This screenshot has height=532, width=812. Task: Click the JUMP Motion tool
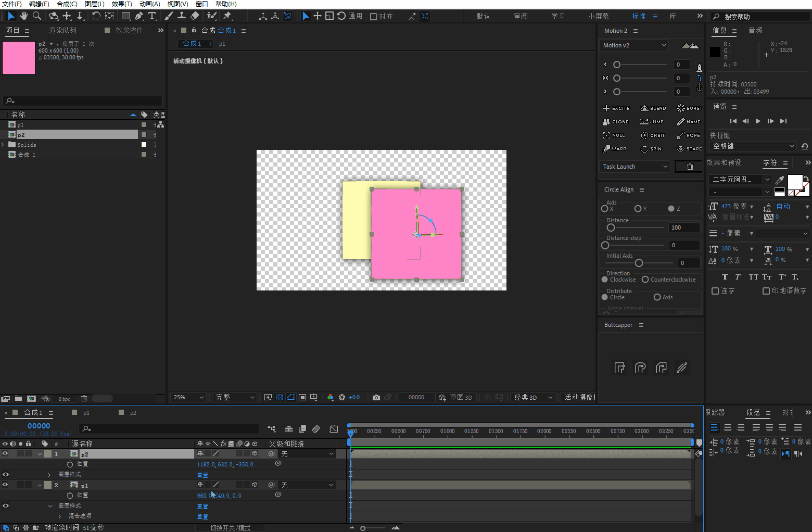coord(652,122)
